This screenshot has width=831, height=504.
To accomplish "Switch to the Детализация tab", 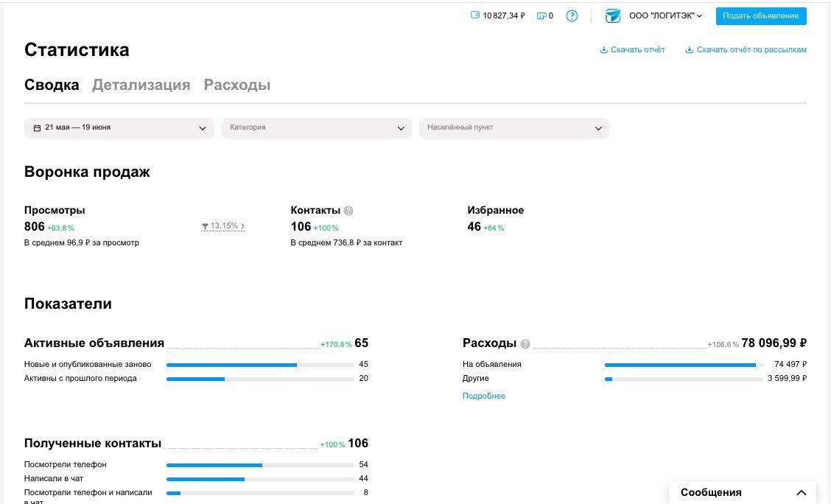I will point(141,85).
